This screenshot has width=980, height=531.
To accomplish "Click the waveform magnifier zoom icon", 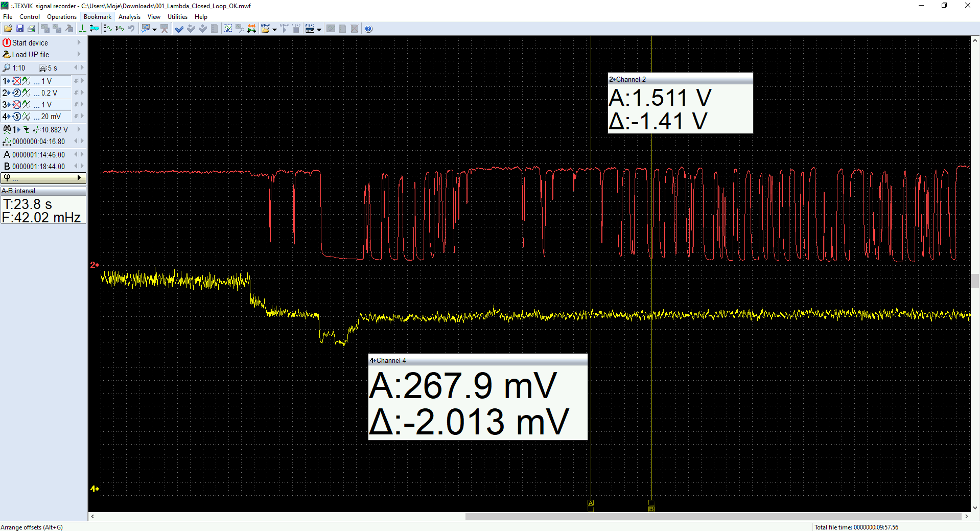I will click(240, 29).
